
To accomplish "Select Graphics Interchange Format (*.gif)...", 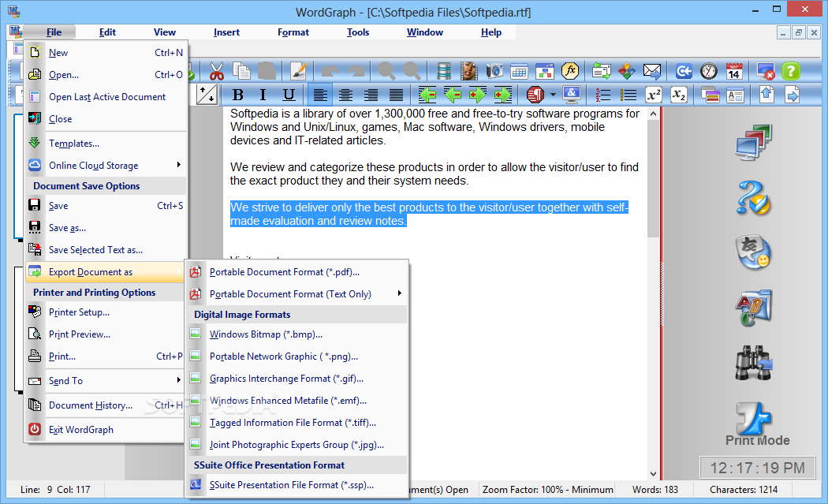I will coord(297,379).
